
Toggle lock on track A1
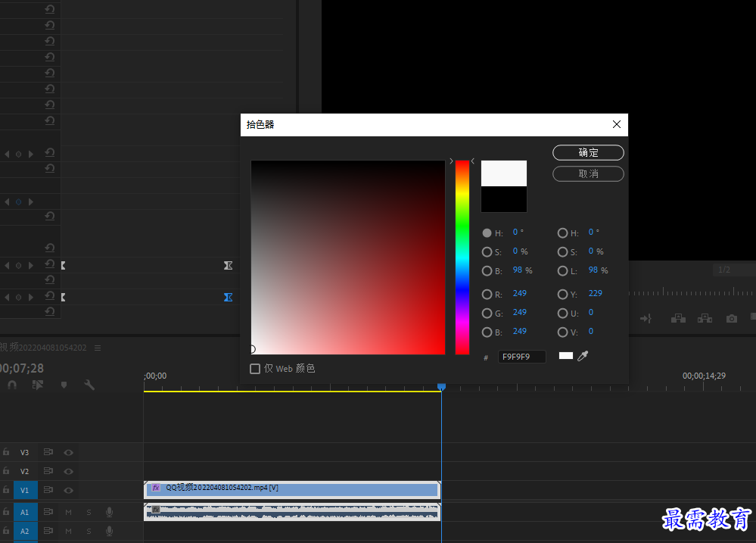[6, 511]
